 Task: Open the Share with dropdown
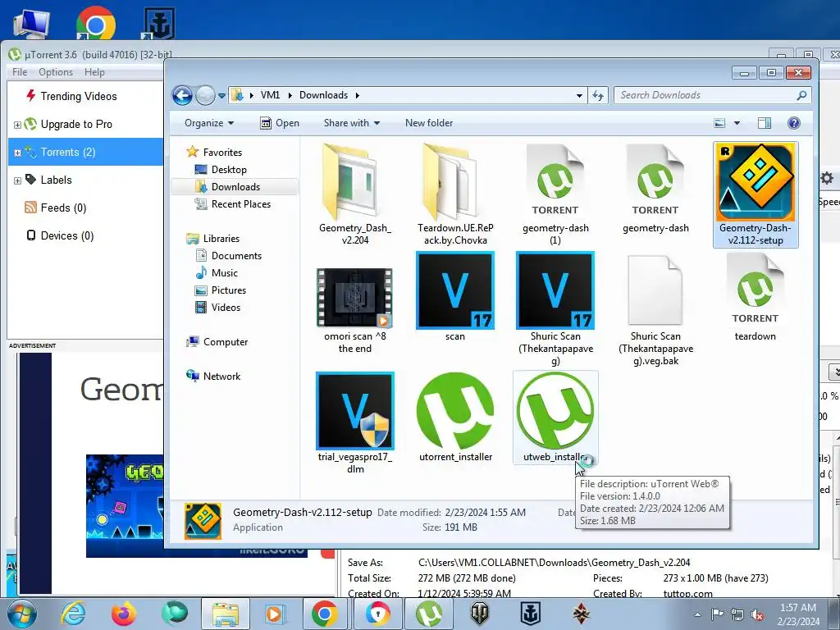pos(351,123)
